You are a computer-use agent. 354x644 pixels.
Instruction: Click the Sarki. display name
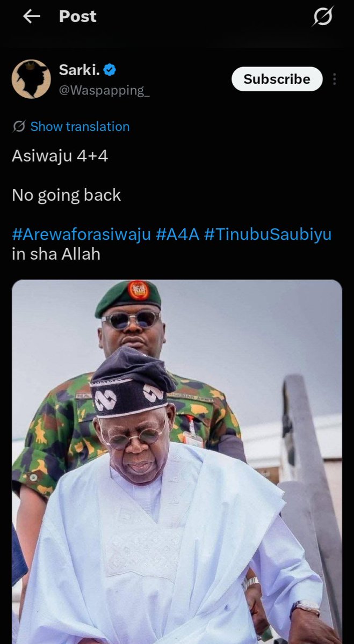[80, 69]
